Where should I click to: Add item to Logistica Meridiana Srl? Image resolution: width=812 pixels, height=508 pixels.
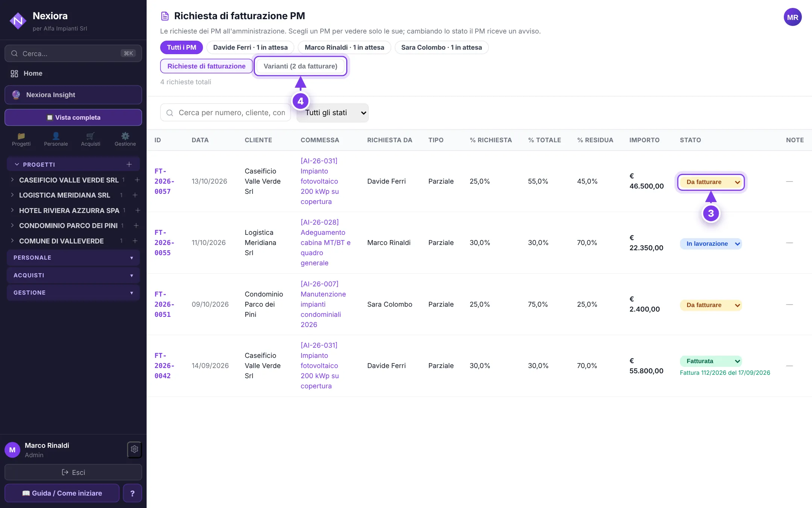(135, 195)
